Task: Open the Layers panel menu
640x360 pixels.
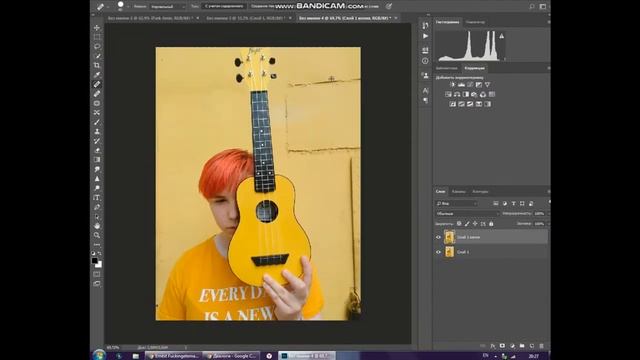Action: 548,191
